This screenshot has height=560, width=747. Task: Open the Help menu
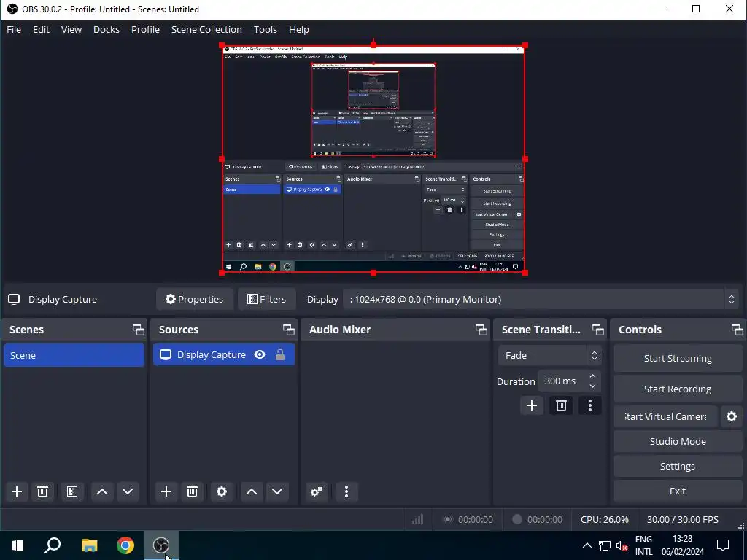(x=298, y=29)
